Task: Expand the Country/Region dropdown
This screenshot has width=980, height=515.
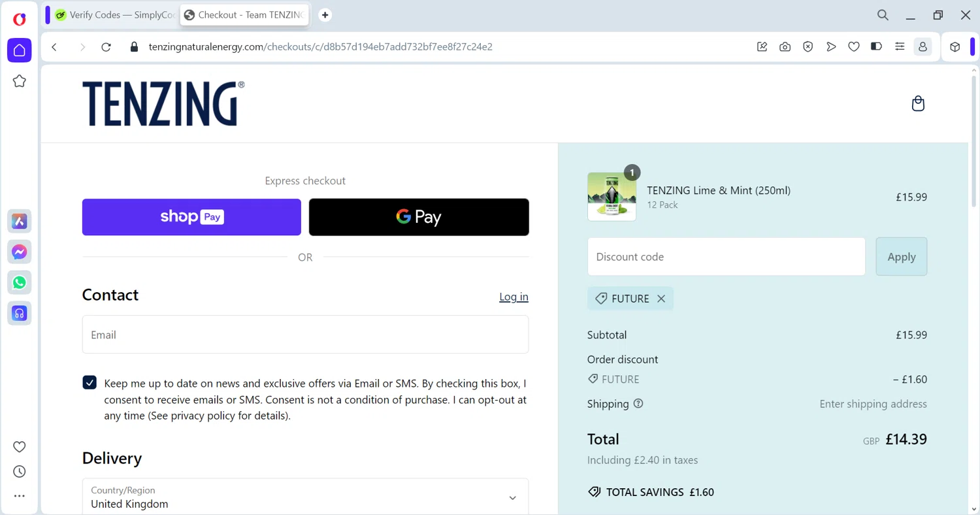Action: point(305,497)
